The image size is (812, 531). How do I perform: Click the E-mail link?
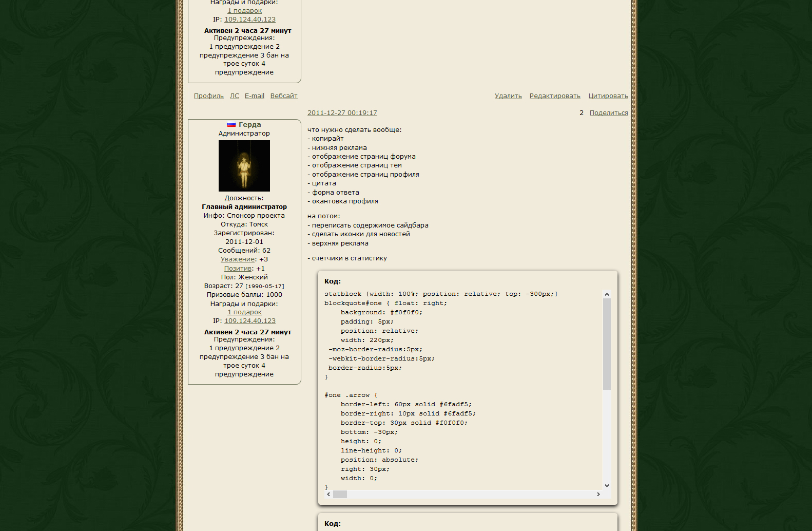point(254,96)
